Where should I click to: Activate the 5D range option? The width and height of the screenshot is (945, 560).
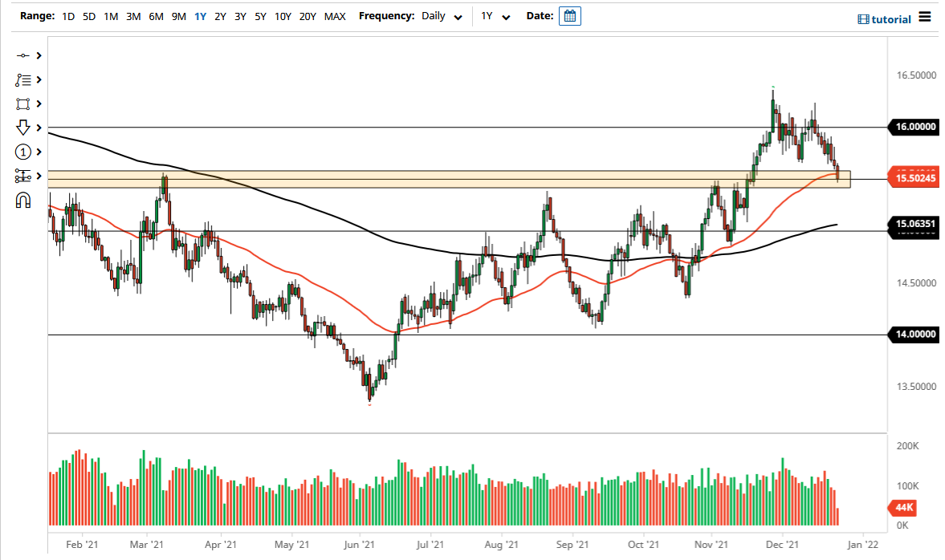pos(88,16)
